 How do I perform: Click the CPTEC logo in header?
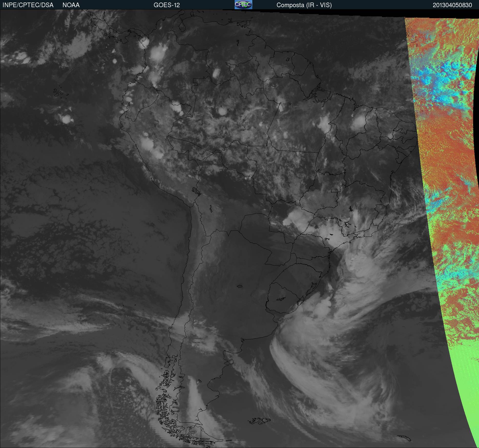243,5
